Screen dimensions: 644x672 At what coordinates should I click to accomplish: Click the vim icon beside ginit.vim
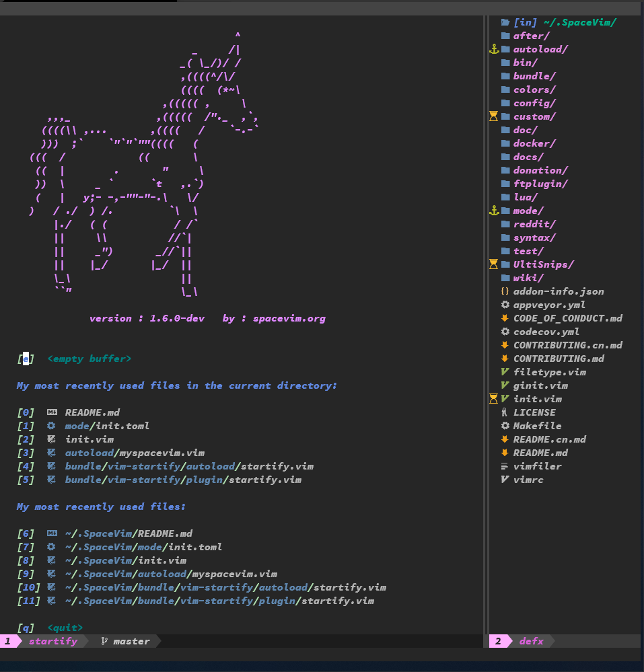tap(505, 385)
